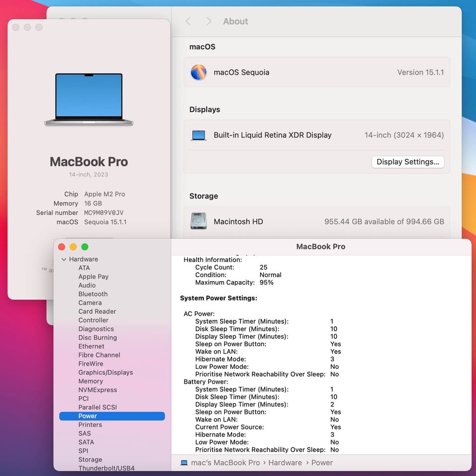
Task: Click laptop icon in System Information path bar
Action: (184, 463)
